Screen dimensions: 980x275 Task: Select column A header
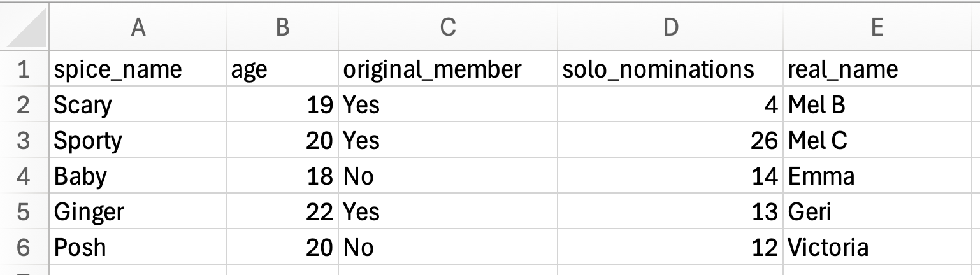click(x=138, y=27)
